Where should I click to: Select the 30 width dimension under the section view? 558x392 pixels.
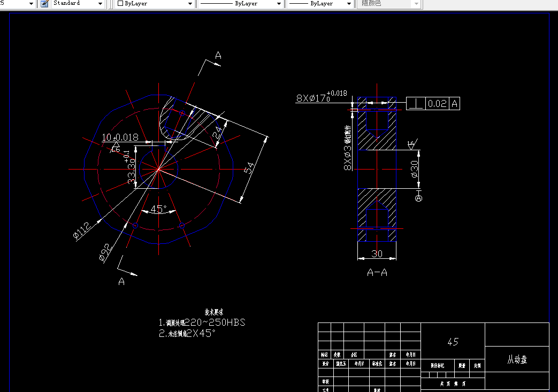pos(377,253)
